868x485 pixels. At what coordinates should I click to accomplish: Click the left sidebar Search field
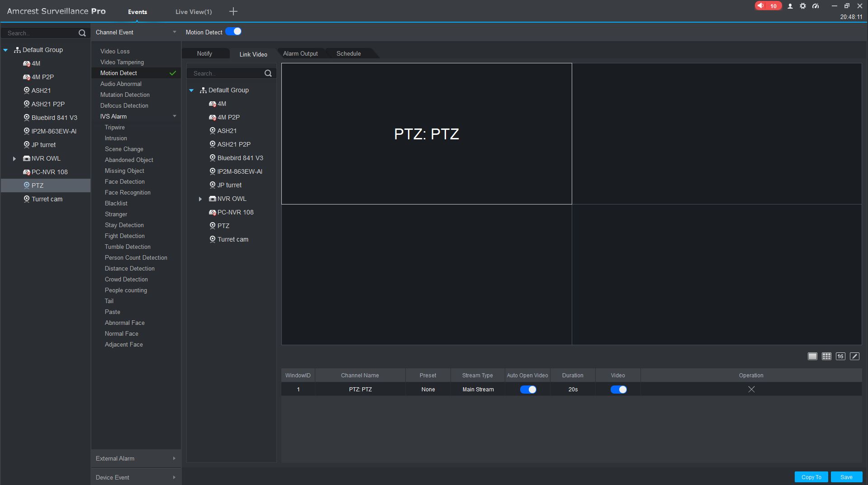(x=41, y=33)
